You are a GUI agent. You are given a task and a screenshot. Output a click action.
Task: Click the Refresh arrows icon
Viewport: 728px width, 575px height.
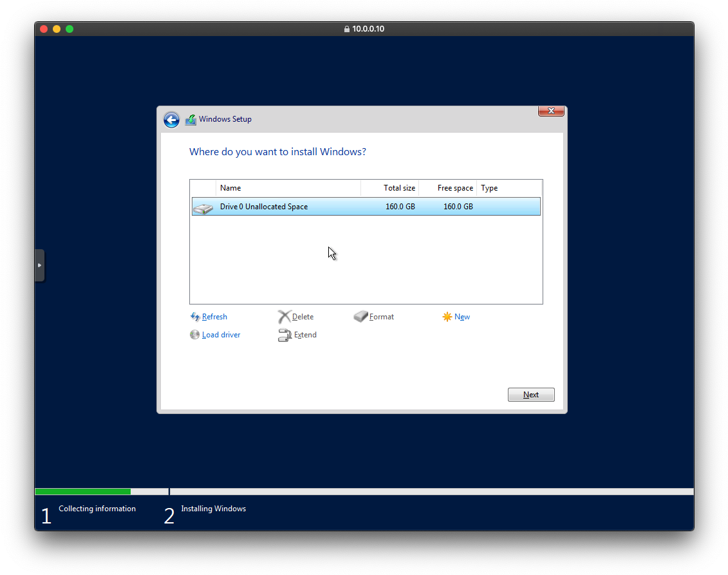tap(195, 317)
